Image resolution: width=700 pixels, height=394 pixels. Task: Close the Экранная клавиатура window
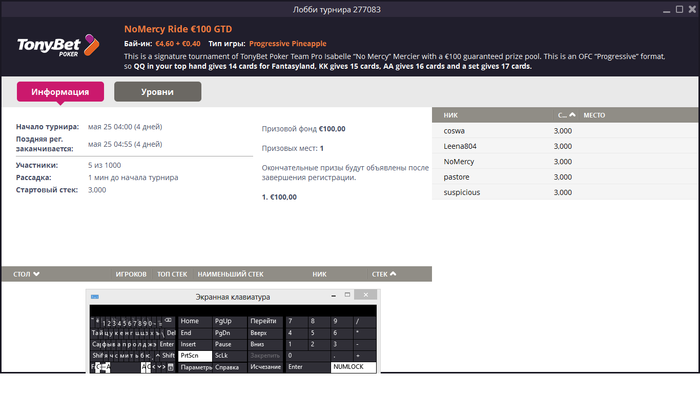coord(366,295)
